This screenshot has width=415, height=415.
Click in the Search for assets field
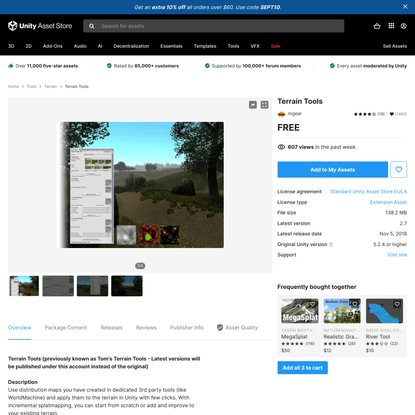coord(214,26)
